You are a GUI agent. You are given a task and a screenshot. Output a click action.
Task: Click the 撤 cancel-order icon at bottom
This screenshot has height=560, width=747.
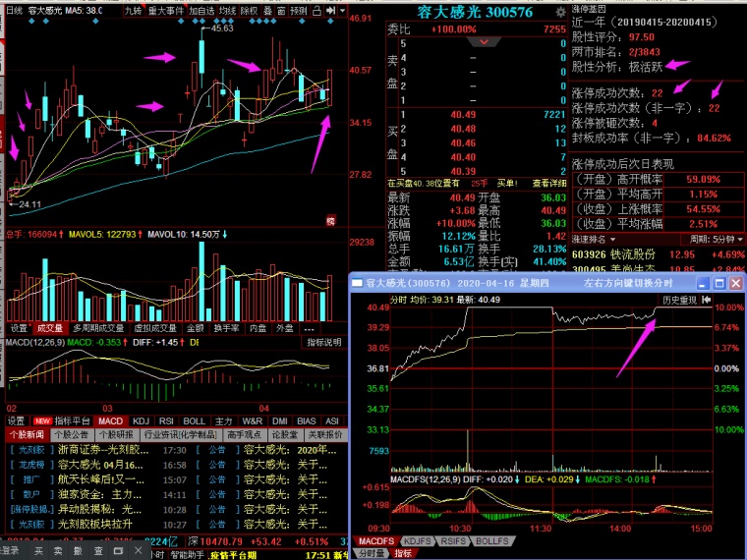[77, 552]
